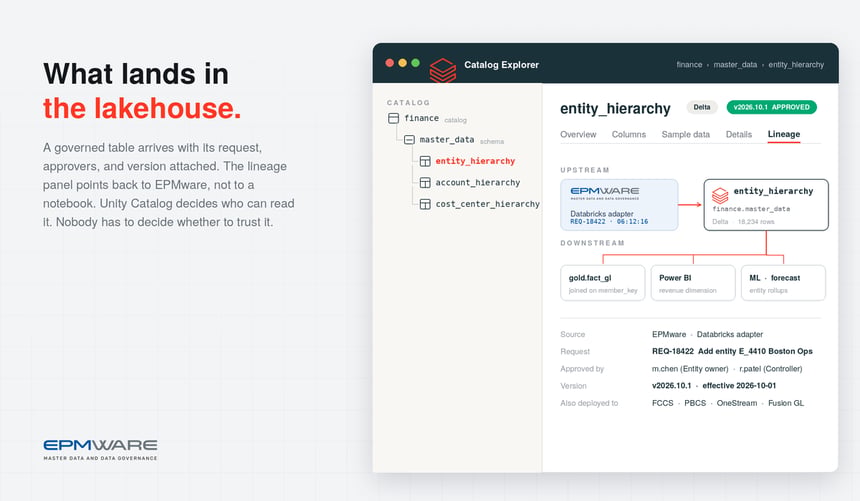Click the Delta badge

[702, 107]
